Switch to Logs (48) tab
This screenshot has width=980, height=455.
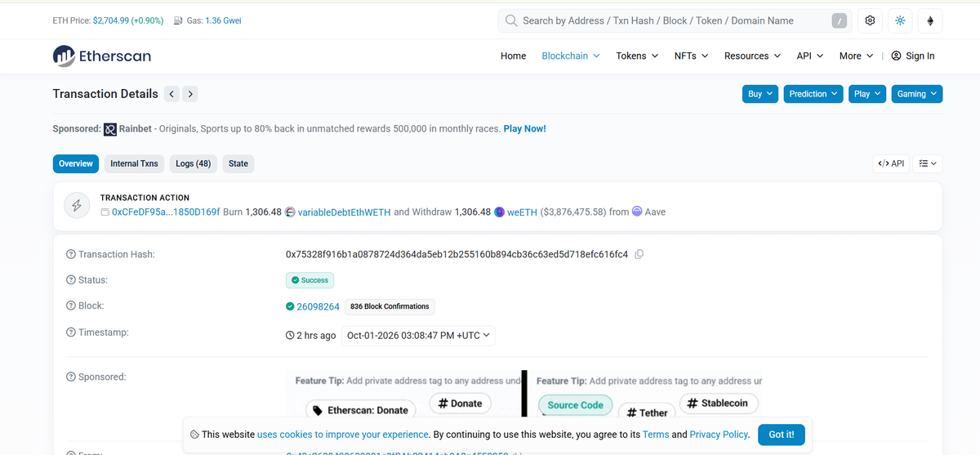[x=193, y=163]
